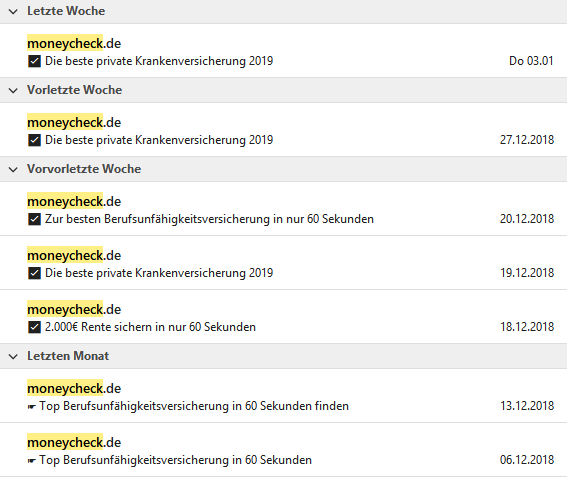Viewport: 567px width, 477px height.
Task: Click pointing hand icon on 06.12.2018 email
Action: [32, 461]
